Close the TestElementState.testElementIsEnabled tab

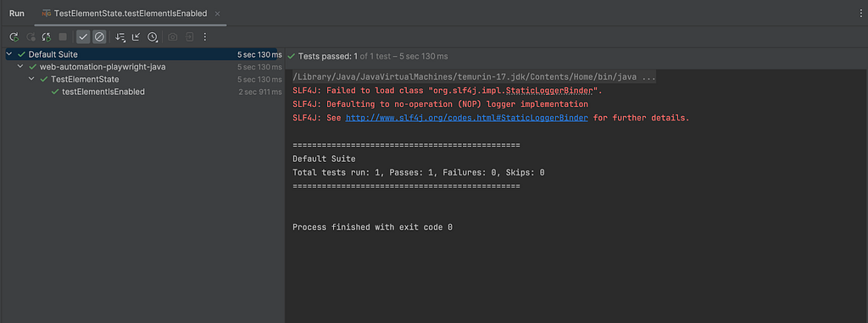(x=218, y=14)
